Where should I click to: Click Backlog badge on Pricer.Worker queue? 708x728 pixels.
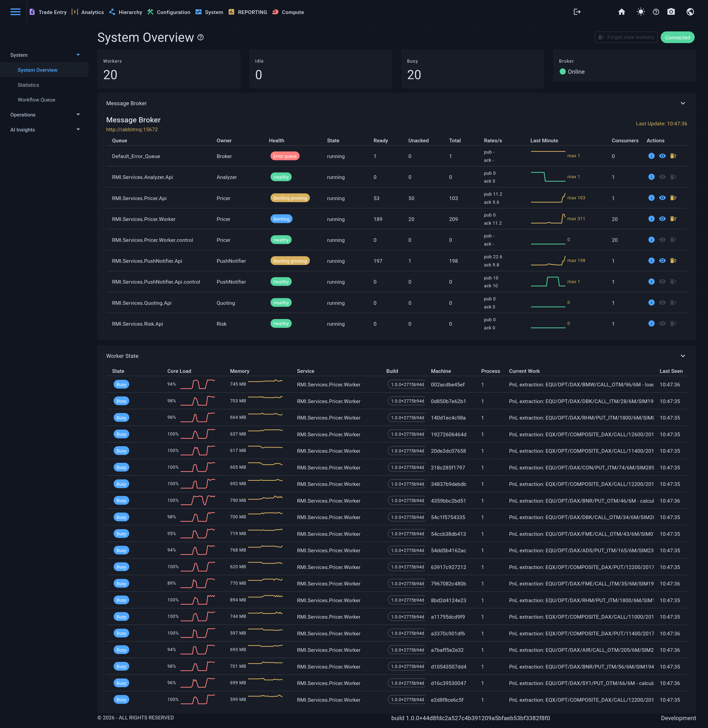[x=281, y=219]
